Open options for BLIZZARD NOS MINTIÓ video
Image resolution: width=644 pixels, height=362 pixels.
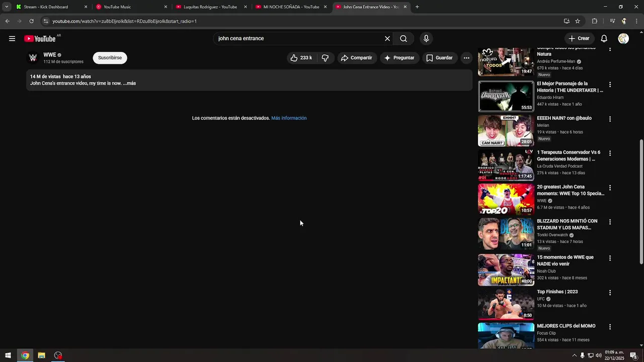(x=610, y=222)
